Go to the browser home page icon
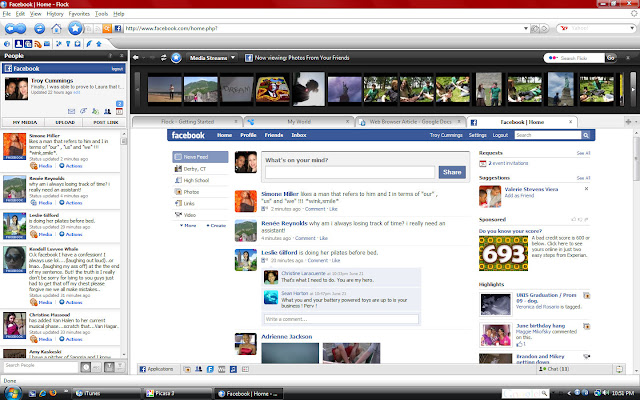 (56, 29)
